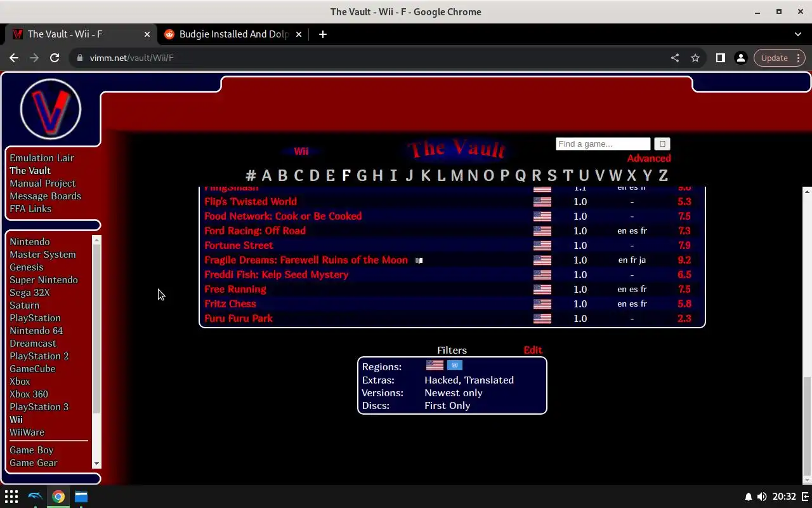Click the search button beside Find a game
The width and height of the screenshot is (812, 508).
pyautogui.click(x=662, y=144)
